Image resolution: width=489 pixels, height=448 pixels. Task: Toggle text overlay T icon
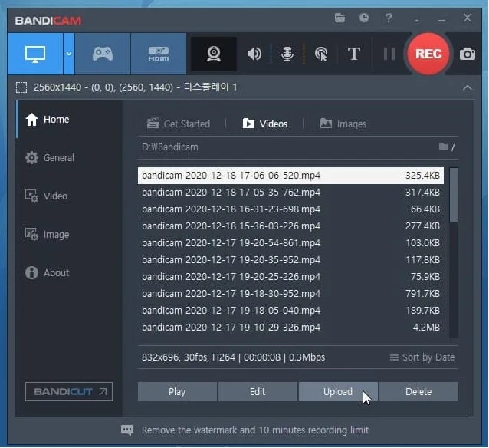click(353, 54)
